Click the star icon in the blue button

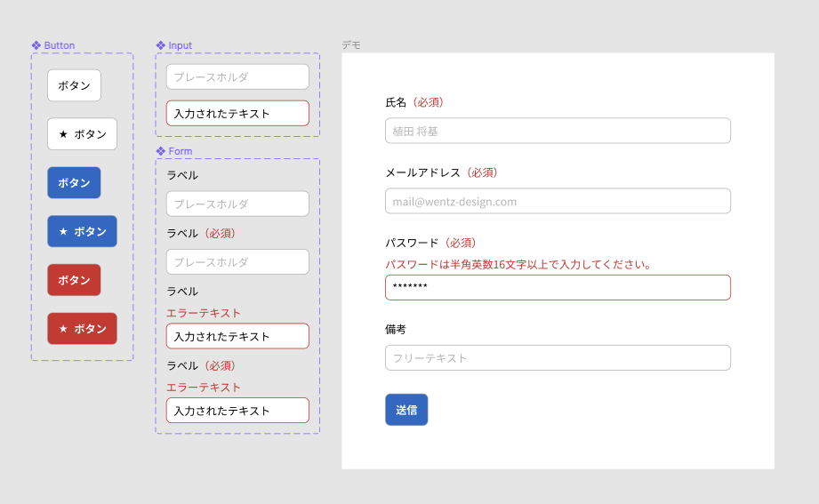tap(63, 231)
